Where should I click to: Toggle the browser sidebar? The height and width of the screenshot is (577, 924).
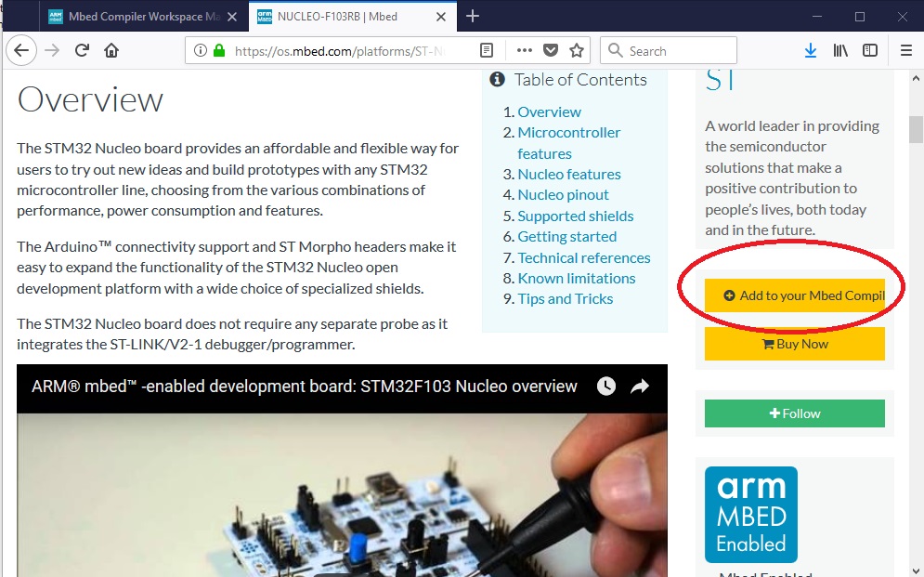coord(870,51)
